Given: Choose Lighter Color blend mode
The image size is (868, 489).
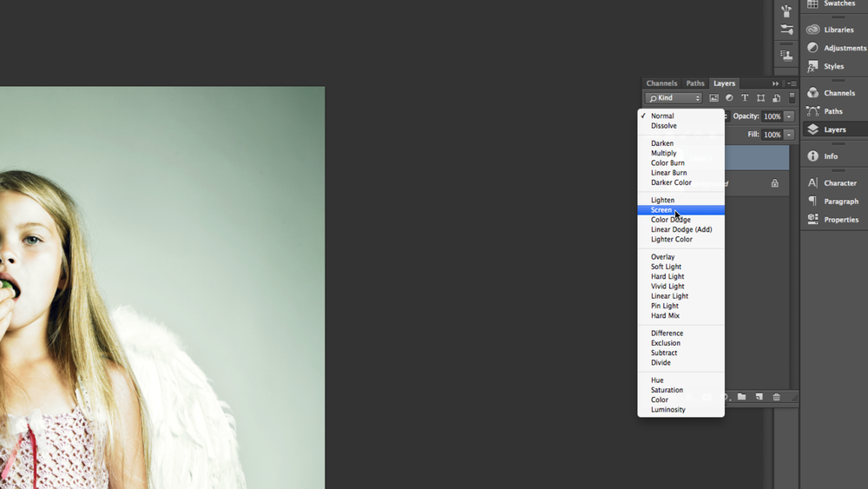Looking at the screenshot, I should [681, 239].
